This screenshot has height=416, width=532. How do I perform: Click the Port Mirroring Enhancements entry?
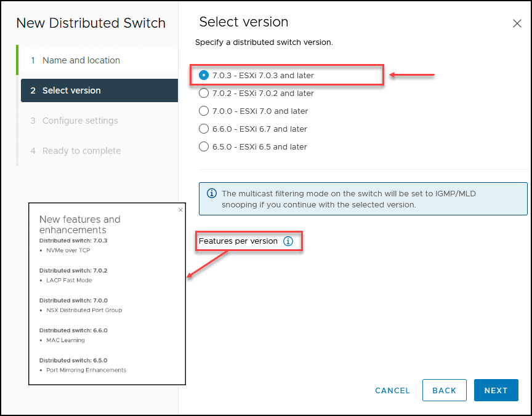point(86,370)
